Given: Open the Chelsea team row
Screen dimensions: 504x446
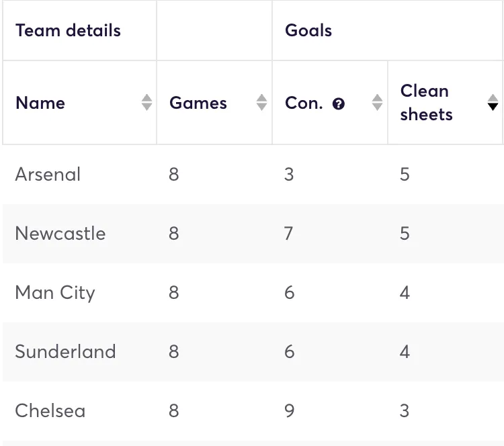Looking at the screenshot, I should tap(50, 411).
